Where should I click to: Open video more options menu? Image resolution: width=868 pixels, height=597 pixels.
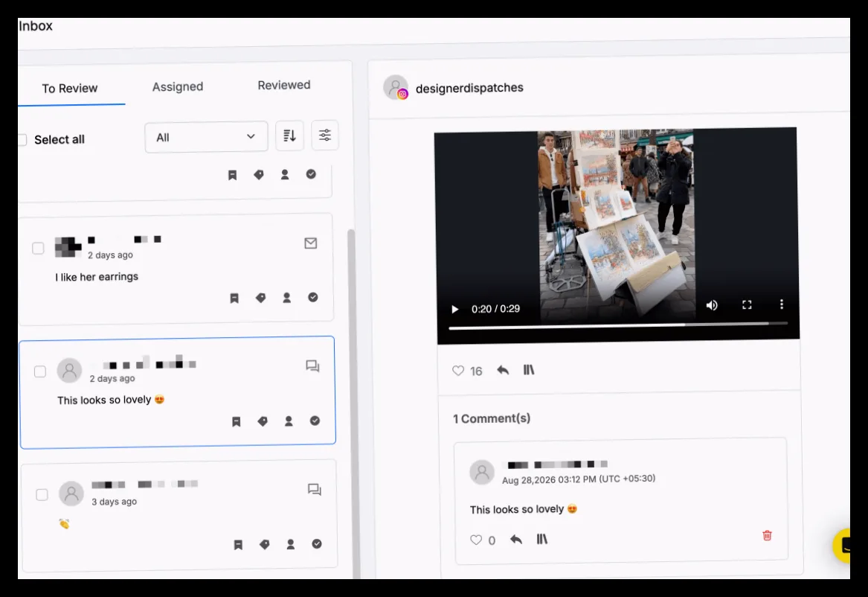[782, 304]
